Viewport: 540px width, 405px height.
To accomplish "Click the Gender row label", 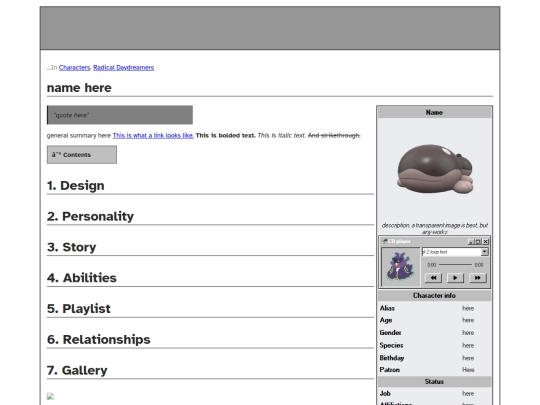I will coord(390,333).
